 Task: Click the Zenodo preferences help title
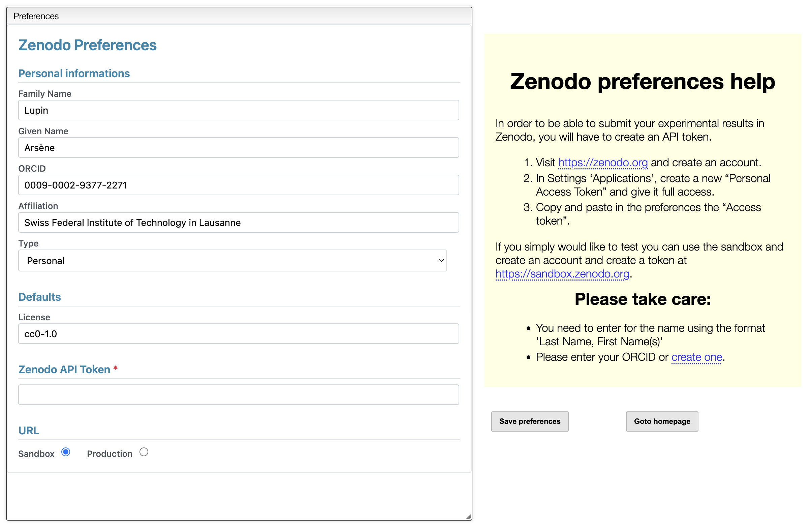643,82
